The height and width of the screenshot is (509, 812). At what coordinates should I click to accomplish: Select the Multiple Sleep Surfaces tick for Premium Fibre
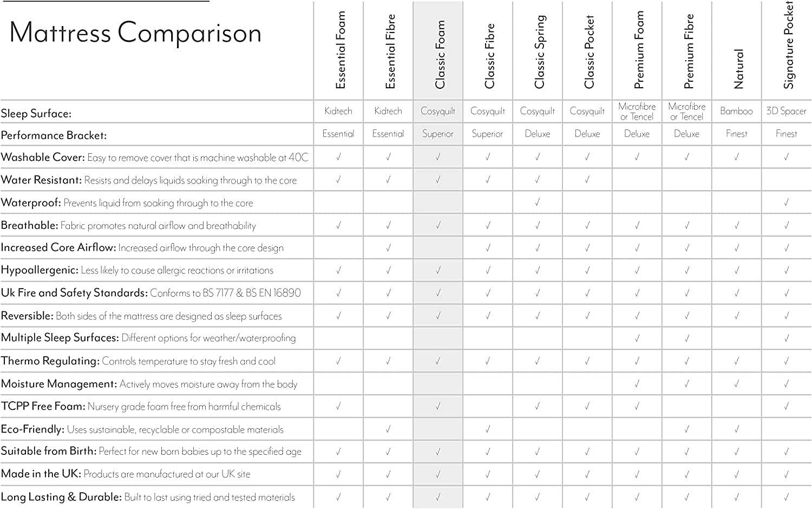[x=687, y=338]
